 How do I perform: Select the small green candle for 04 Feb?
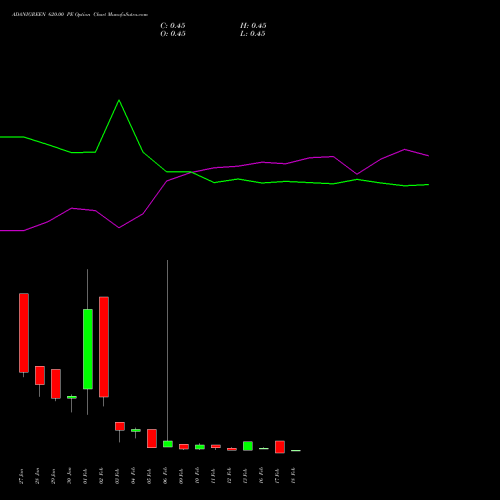click(136, 430)
